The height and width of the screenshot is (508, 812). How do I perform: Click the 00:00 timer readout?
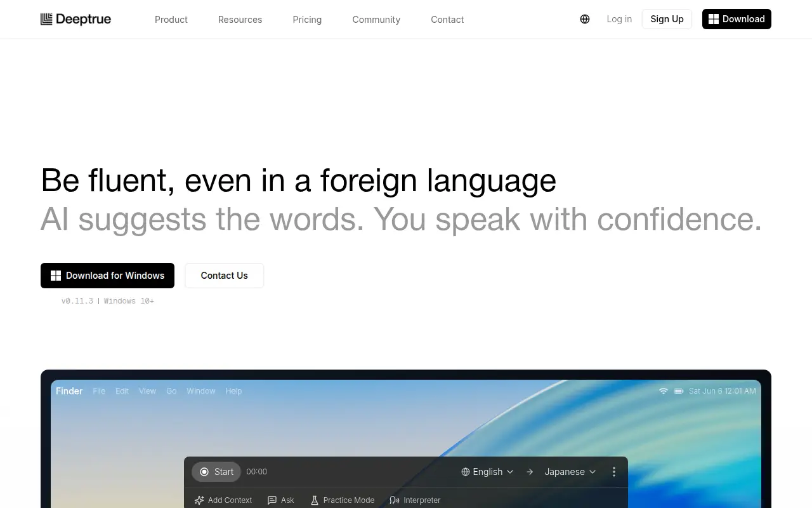(x=256, y=472)
